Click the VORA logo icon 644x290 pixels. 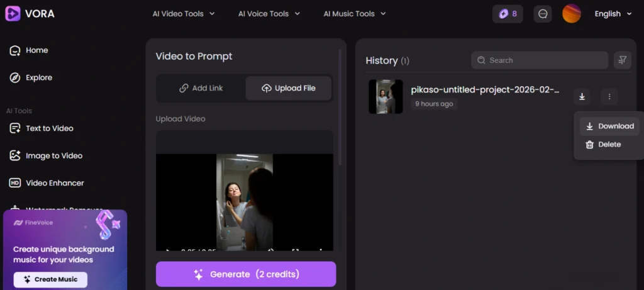(x=13, y=14)
